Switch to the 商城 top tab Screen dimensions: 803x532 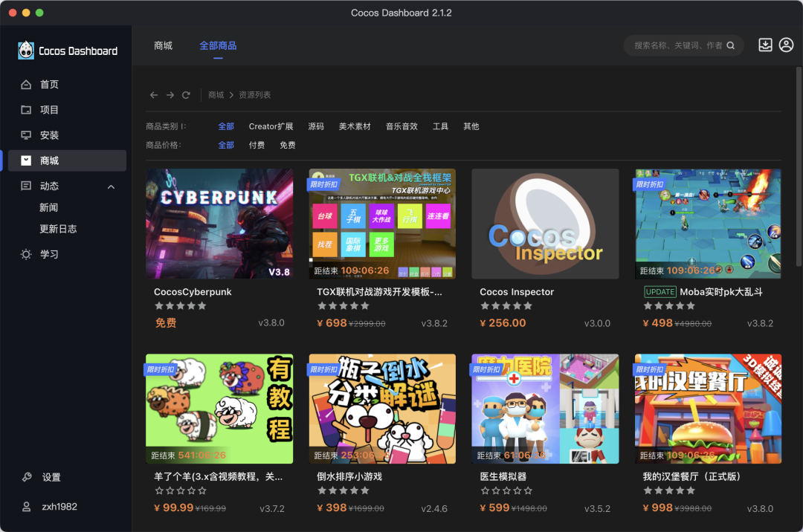click(x=163, y=45)
